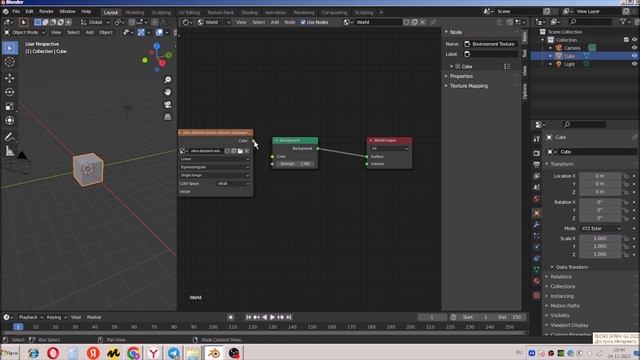Activate the Scale tool in viewport

[x=10, y=107]
